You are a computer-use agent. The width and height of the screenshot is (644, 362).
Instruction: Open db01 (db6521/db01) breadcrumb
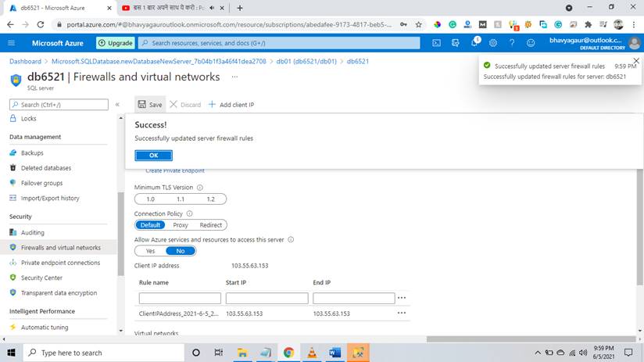tap(306, 61)
